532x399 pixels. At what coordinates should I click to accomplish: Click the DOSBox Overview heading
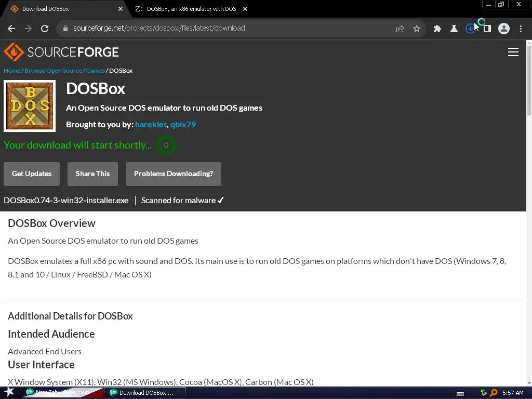[51, 223]
